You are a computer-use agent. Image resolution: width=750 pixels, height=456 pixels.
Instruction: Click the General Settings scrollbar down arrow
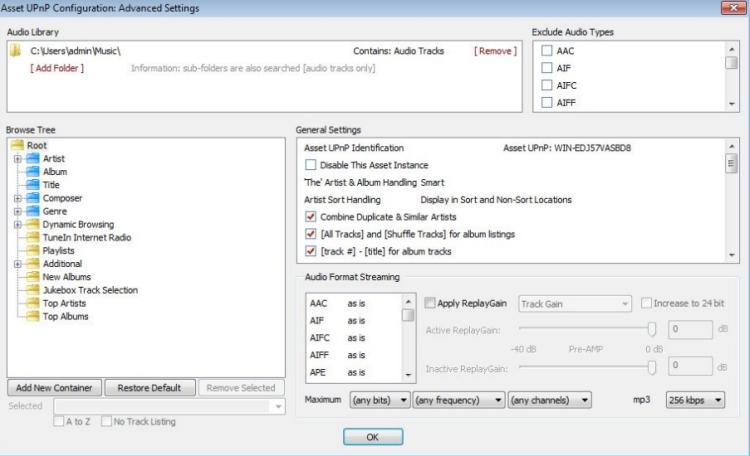[731, 255]
